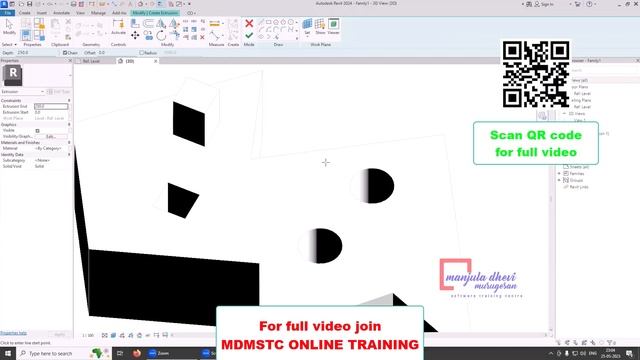Click the Windows Start button

point(8,353)
